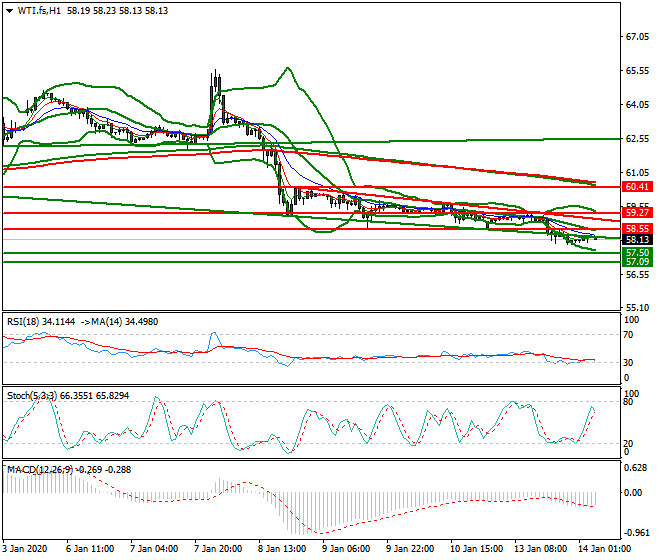Click the 9 Jan 06:00 time label
660x560 pixels.
(346, 549)
